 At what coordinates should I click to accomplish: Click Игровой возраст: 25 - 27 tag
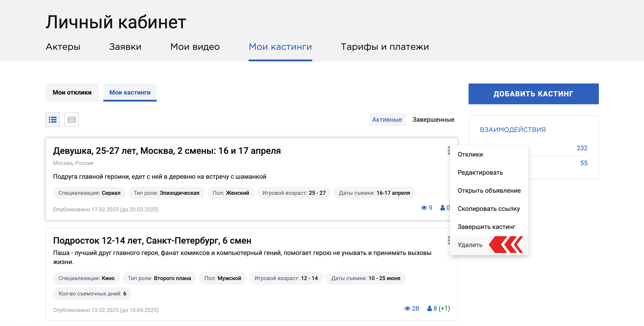pos(294,193)
